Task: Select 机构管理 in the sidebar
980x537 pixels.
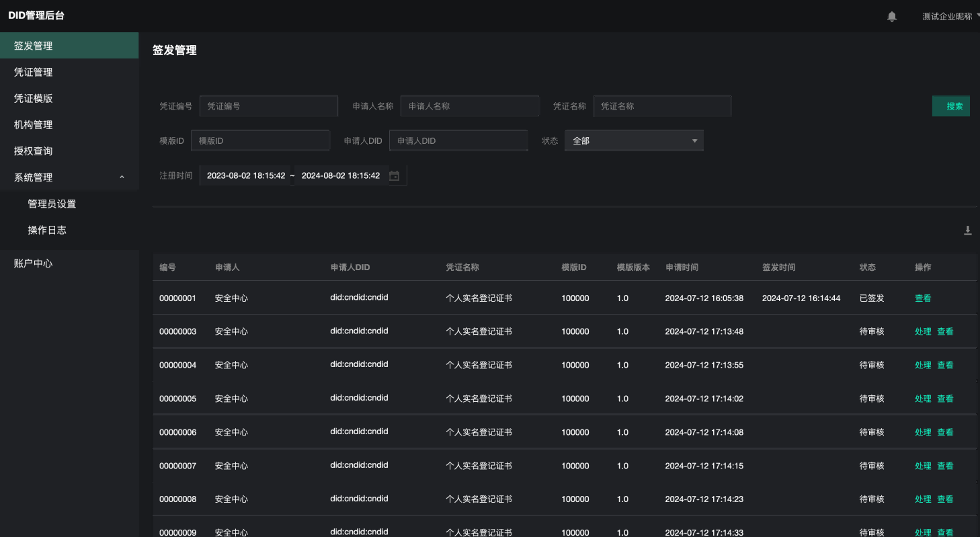Action: (34, 125)
